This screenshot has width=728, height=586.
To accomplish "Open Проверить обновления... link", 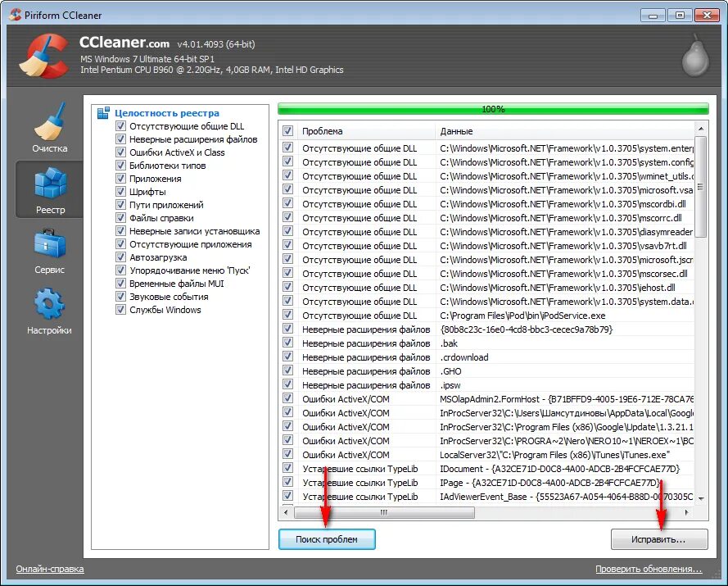I will tap(649, 569).
